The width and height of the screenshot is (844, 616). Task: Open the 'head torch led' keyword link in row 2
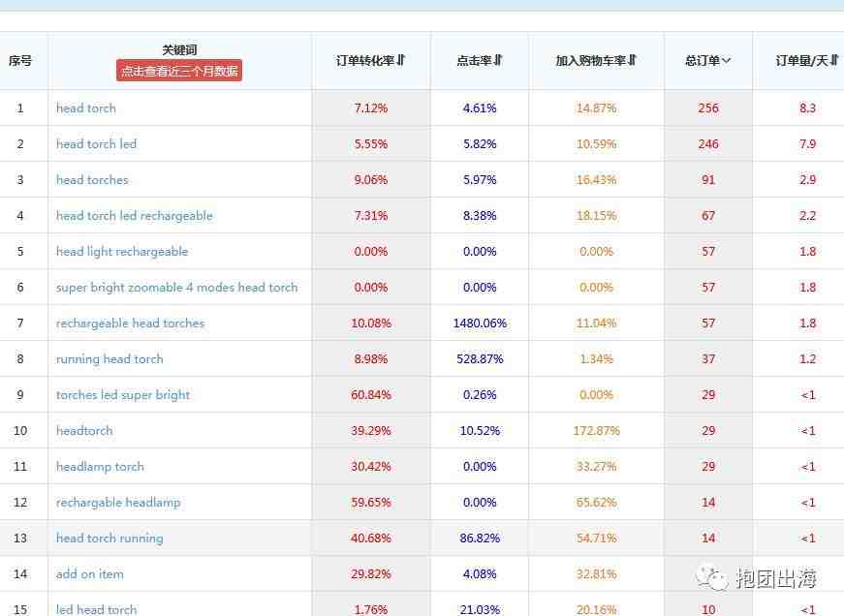96,144
